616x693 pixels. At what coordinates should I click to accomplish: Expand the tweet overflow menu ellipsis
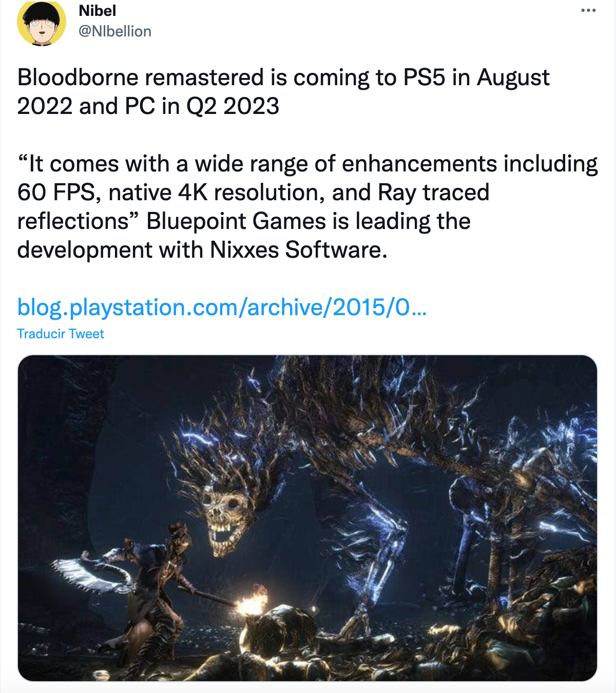[x=588, y=11]
